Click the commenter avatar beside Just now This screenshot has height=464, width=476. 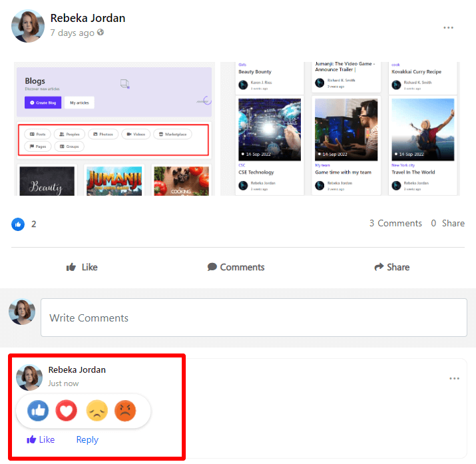[x=29, y=377]
